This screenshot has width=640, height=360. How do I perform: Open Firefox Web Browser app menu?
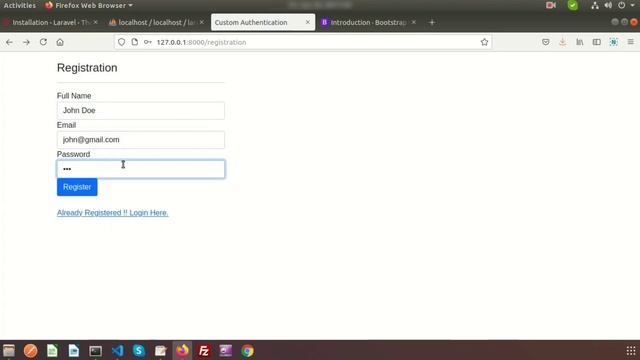89,5
